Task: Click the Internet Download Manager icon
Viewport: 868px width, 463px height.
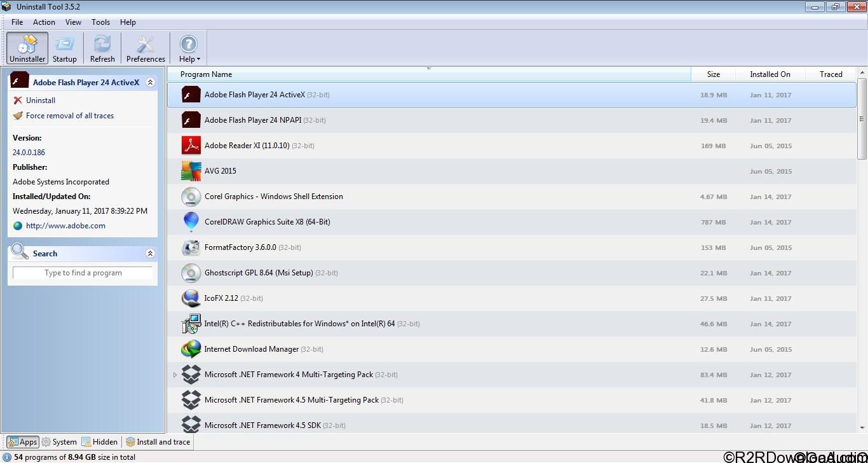Action: [191, 349]
